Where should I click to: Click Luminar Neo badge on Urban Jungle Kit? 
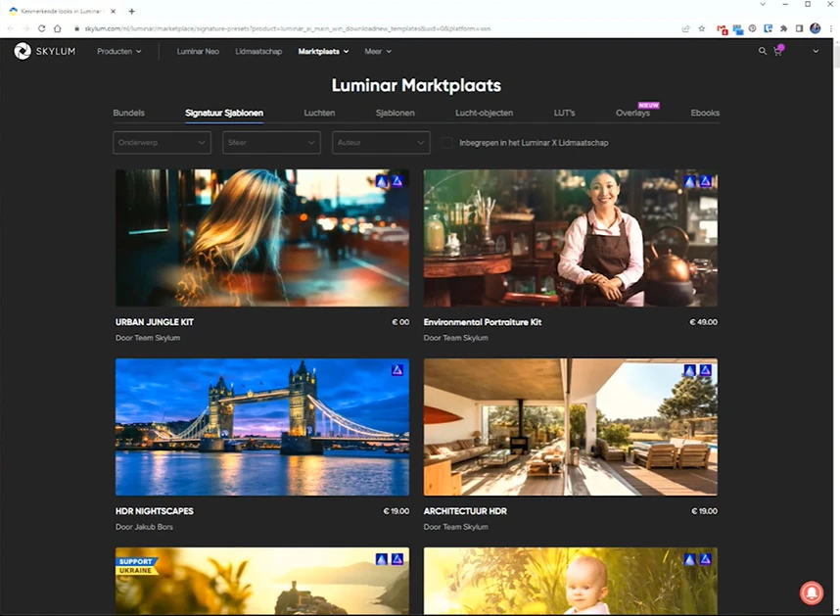click(x=397, y=181)
